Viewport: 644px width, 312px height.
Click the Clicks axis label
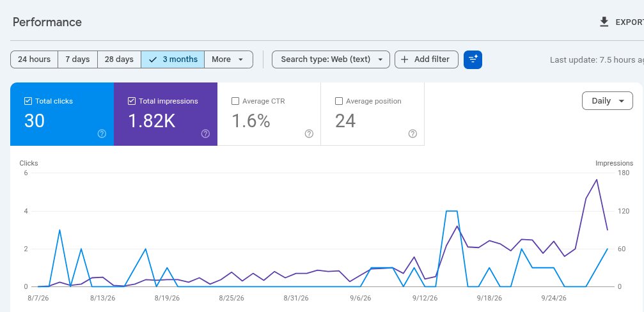29,164
